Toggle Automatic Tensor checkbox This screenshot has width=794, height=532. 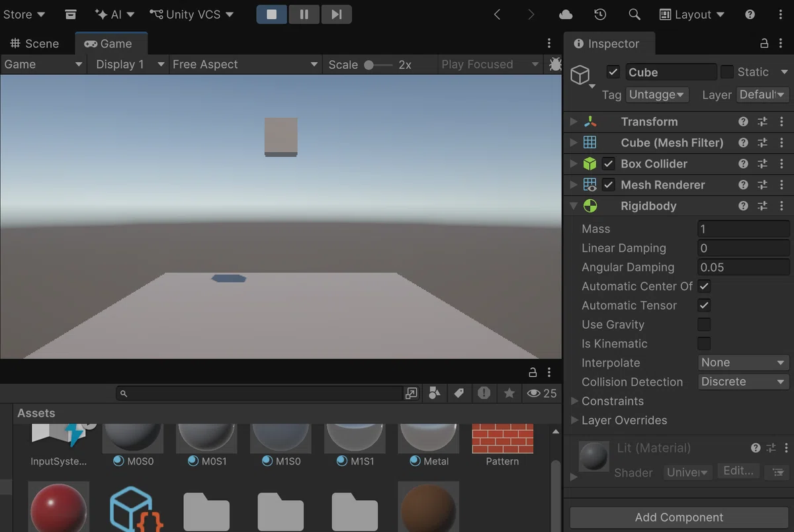point(704,306)
